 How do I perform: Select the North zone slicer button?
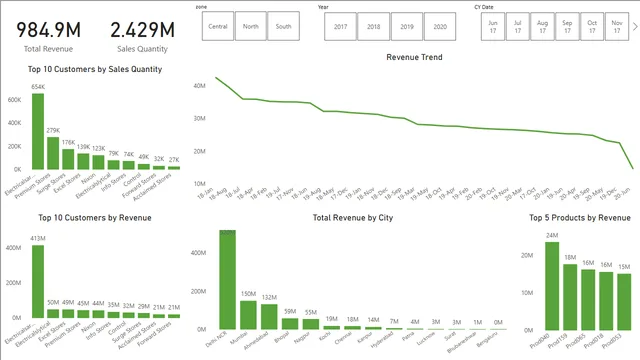(x=251, y=26)
